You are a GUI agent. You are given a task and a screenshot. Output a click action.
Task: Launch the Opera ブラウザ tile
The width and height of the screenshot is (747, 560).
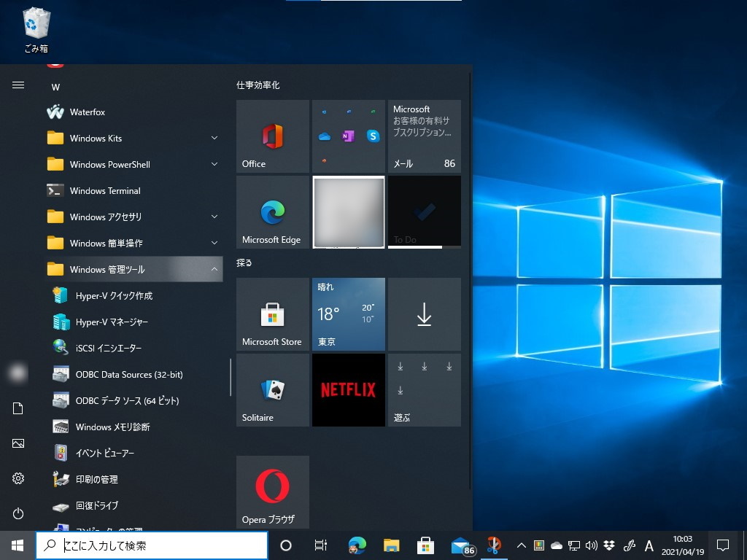point(272,491)
